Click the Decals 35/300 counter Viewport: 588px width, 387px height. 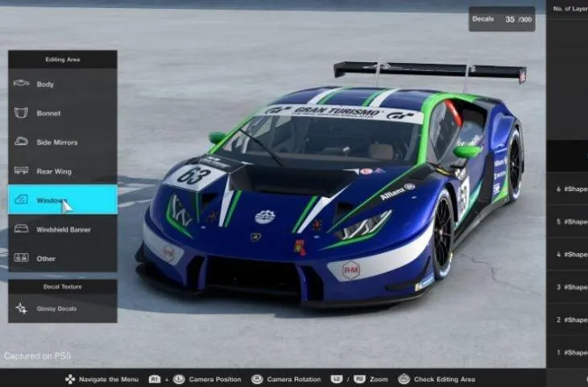point(502,19)
